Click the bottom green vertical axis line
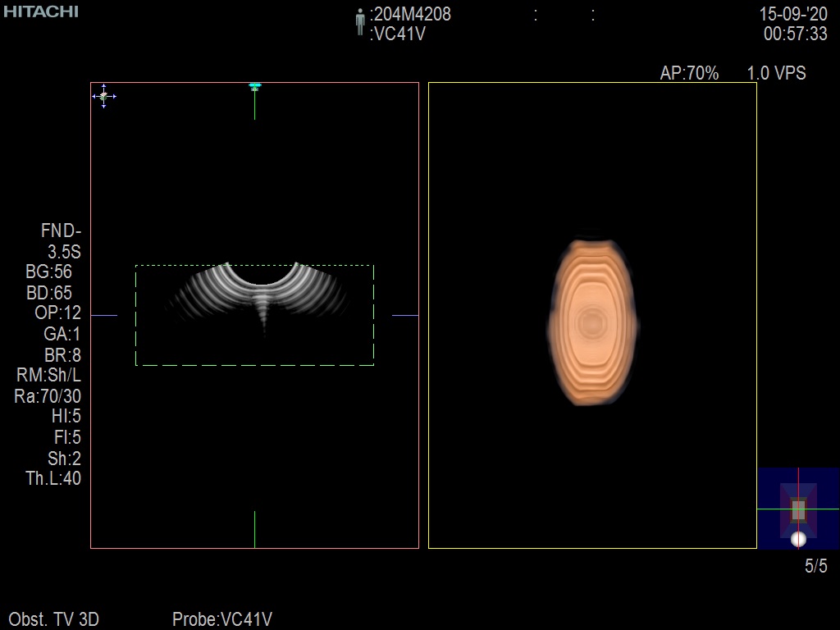840x630 pixels. (254, 529)
